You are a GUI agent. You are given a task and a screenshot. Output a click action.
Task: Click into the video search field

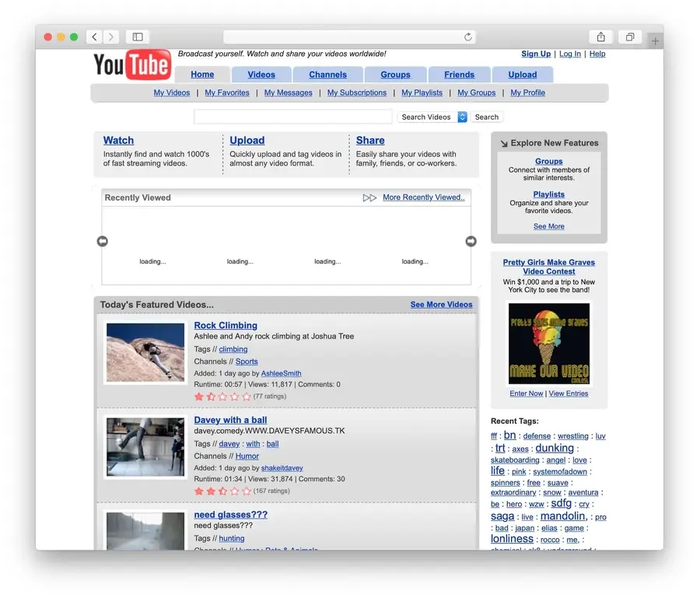(293, 117)
